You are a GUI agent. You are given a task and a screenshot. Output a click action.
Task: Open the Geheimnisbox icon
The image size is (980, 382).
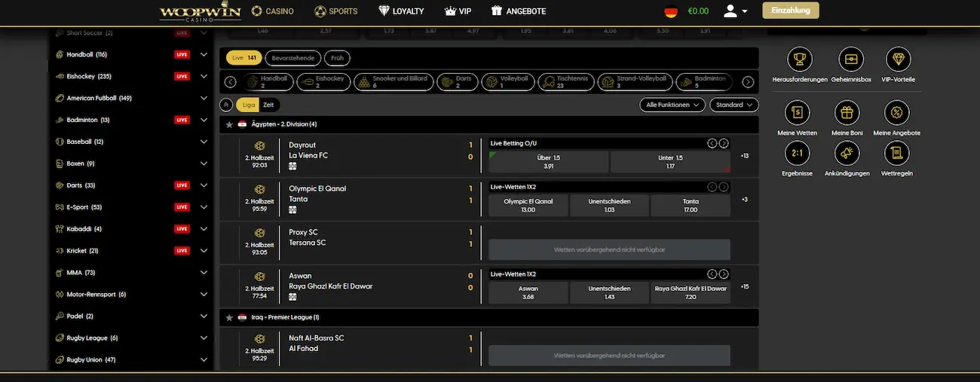tap(849, 59)
